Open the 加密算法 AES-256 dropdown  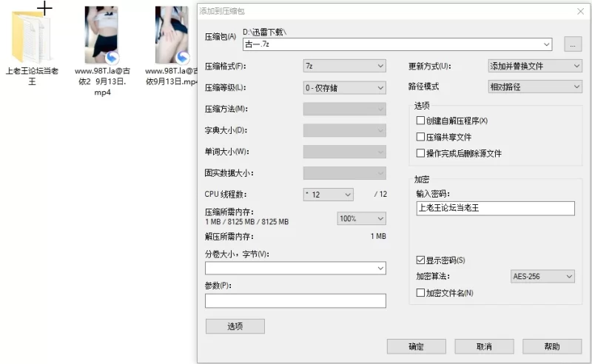click(x=542, y=277)
